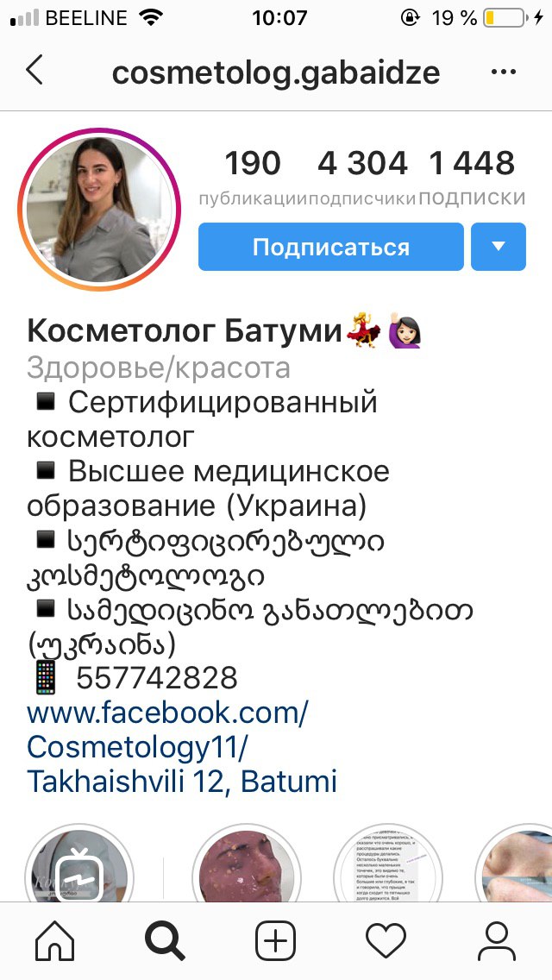
Task: Open the heart activity icon
Action: point(386,940)
